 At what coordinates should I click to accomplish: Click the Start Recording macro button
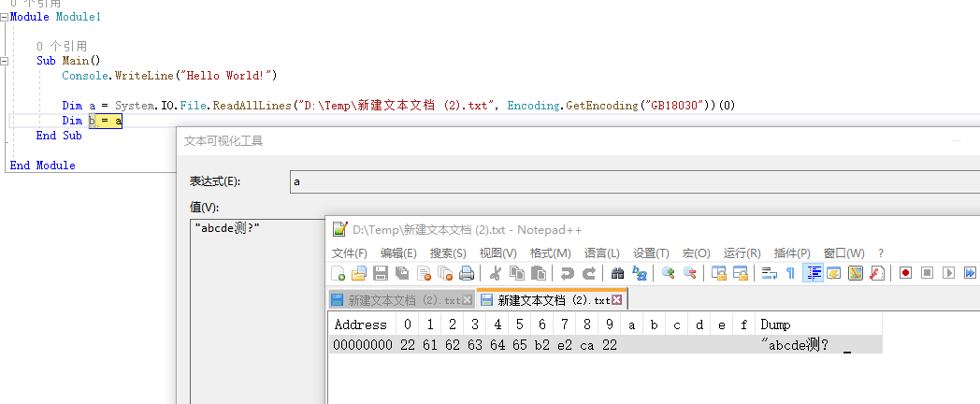pos(905,273)
